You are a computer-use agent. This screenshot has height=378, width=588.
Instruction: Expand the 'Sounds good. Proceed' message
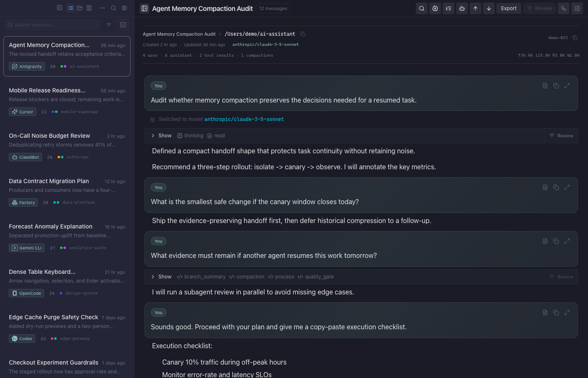pyautogui.click(x=567, y=312)
